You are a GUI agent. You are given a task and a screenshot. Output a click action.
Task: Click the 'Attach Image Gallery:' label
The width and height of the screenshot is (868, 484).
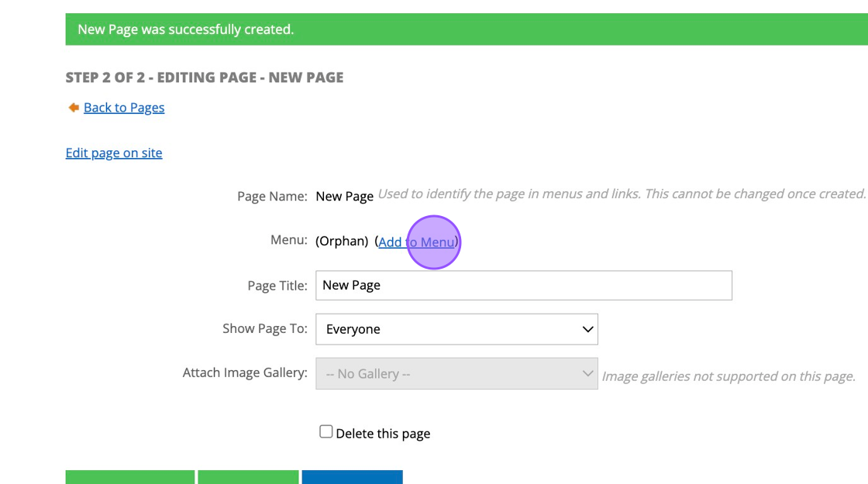(x=245, y=372)
